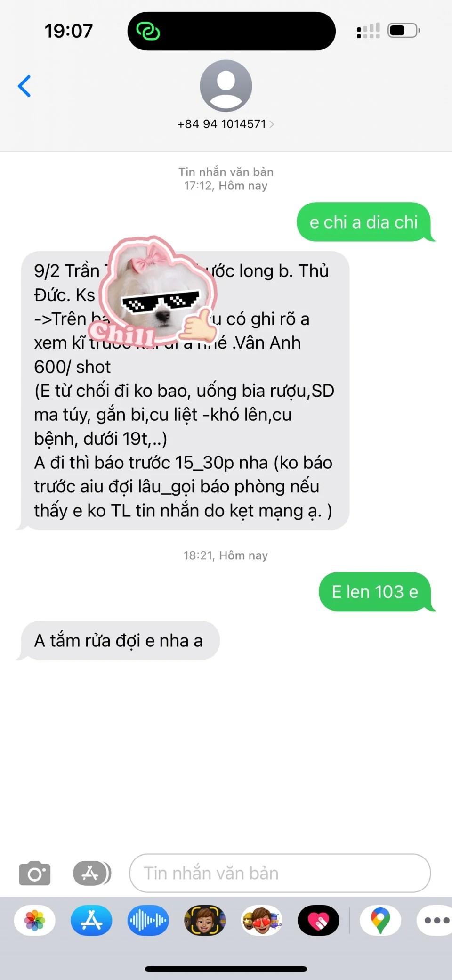Select the 'E len 103 e' bubble

point(375,592)
